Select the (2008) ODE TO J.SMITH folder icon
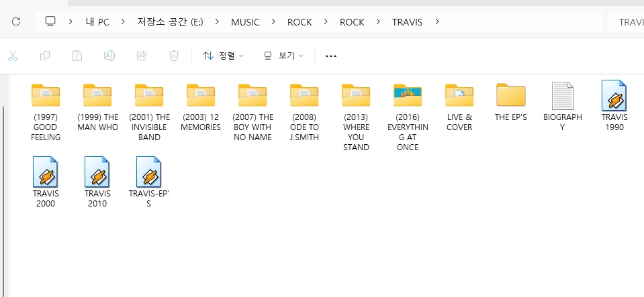This screenshot has height=297, width=644. (x=304, y=95)
